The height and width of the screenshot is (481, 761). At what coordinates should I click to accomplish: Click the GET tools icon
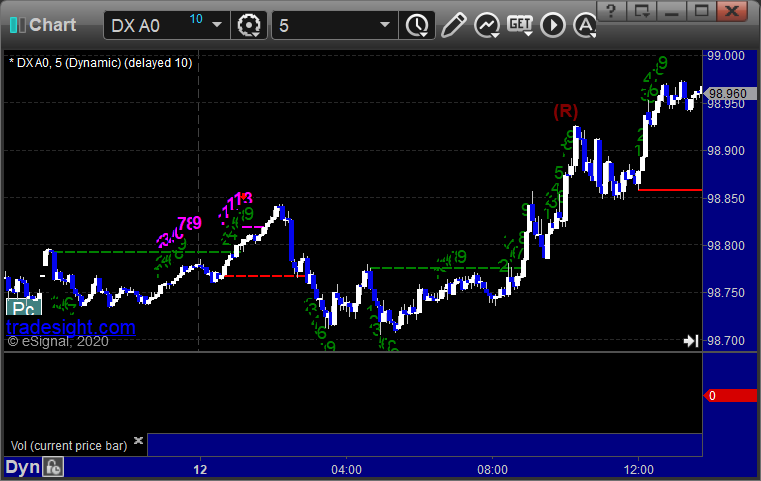(520, 25)
